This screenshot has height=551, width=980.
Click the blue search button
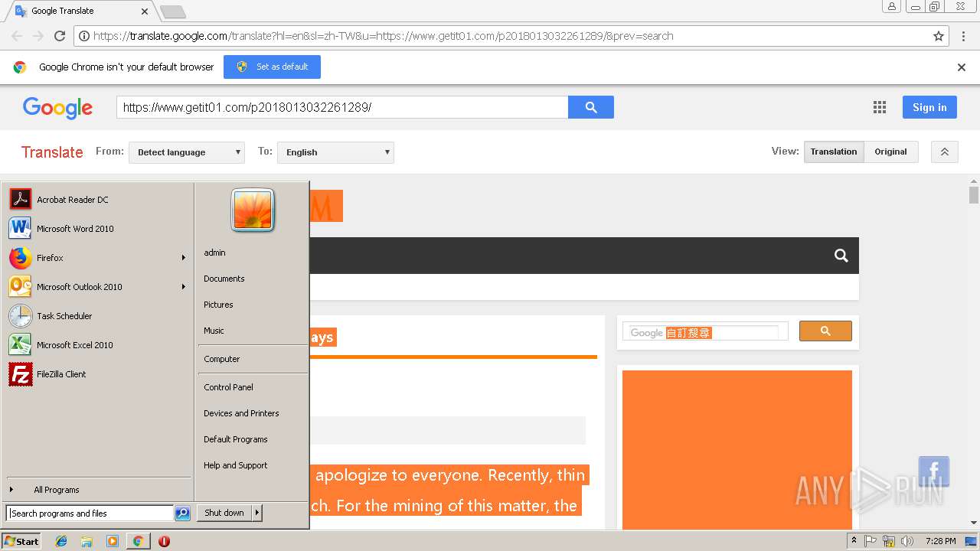pos(591,107)
